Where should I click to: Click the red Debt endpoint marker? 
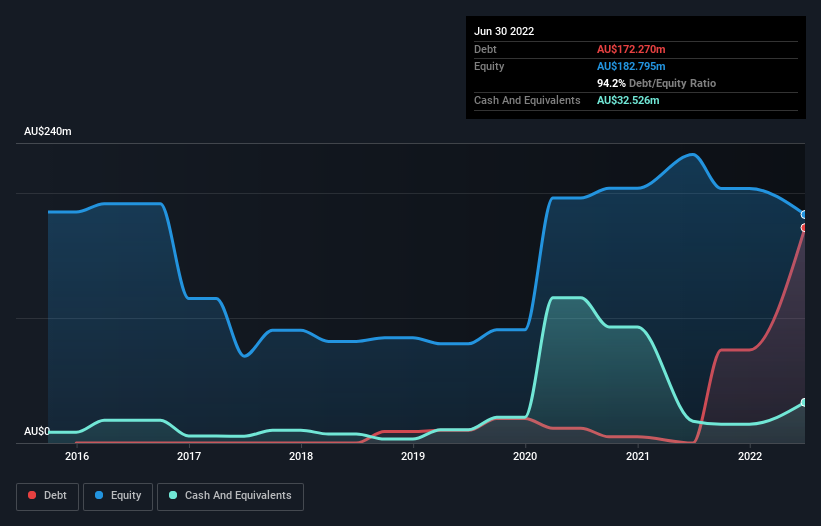(x=804, y=228)
